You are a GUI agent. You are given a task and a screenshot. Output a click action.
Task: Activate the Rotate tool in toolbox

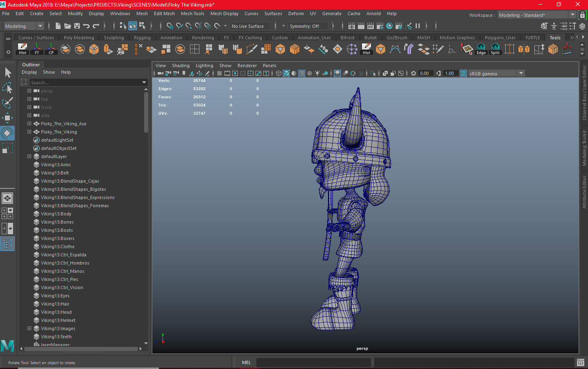[7, 133]
